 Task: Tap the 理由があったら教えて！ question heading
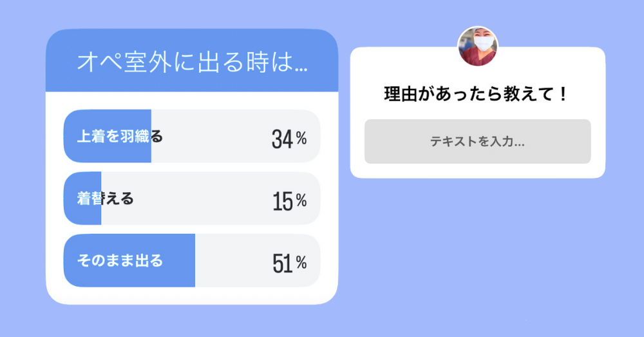click(477, 94)
